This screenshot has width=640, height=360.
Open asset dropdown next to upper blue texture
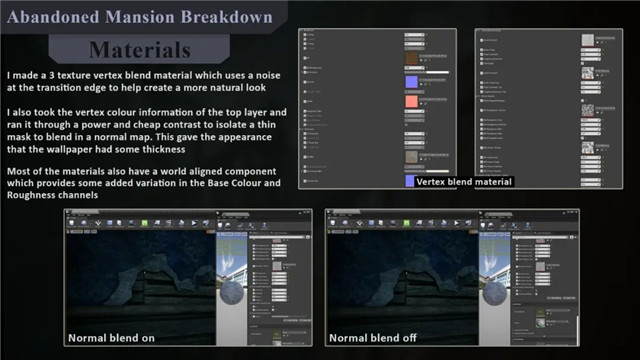click(x=433, y=80)
